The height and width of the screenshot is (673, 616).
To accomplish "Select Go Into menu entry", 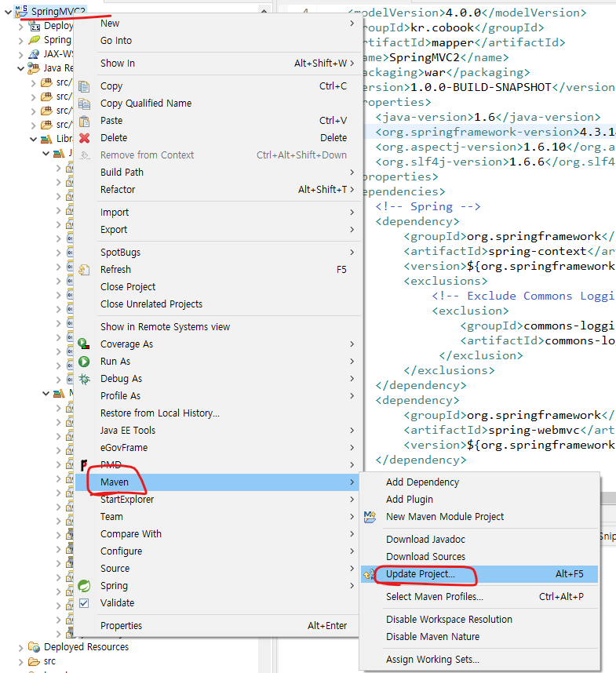I will pyautogui.click(x=217, y=40).
